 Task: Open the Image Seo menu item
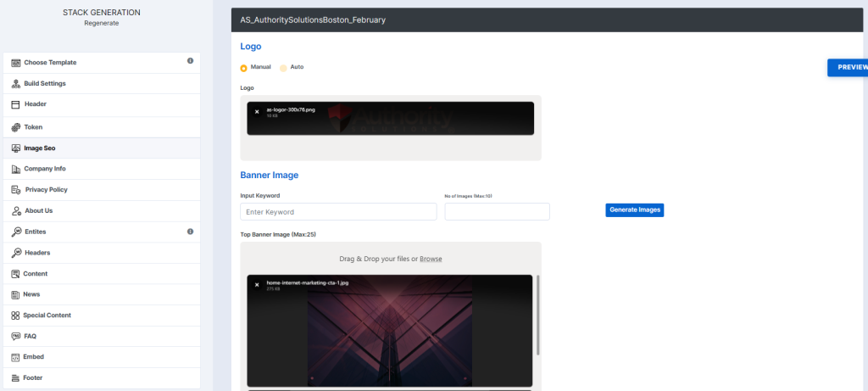click(102, 148)
